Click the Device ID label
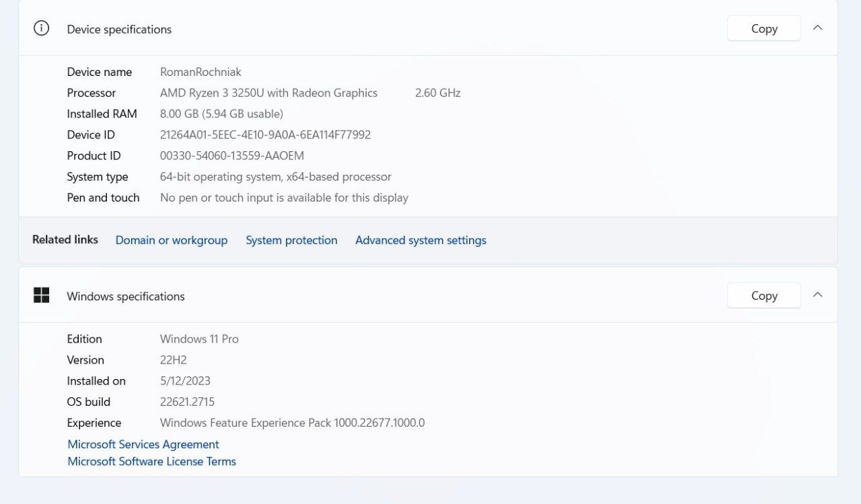Screen dimensions: 861x504 coord(91,134)
